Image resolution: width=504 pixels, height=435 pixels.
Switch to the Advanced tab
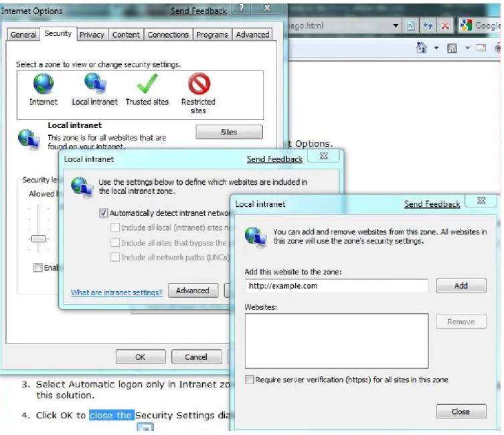tap(252, 34)
